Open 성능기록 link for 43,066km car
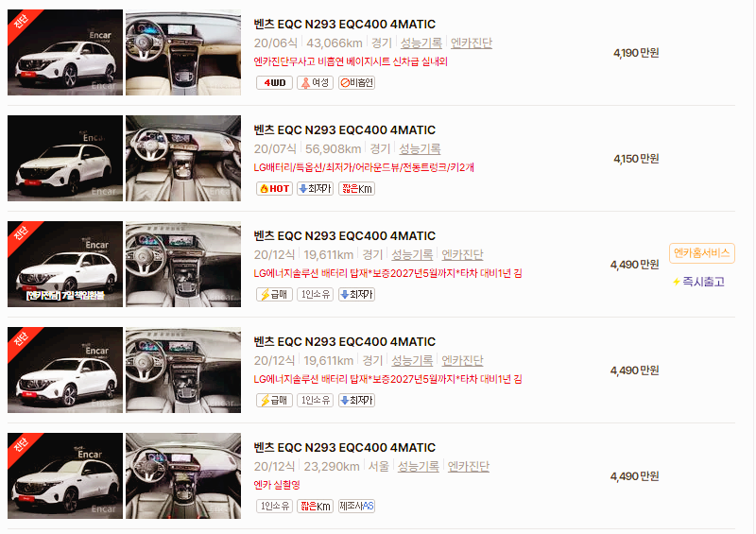Screen dimensions: 756x534 click(421, 43)
